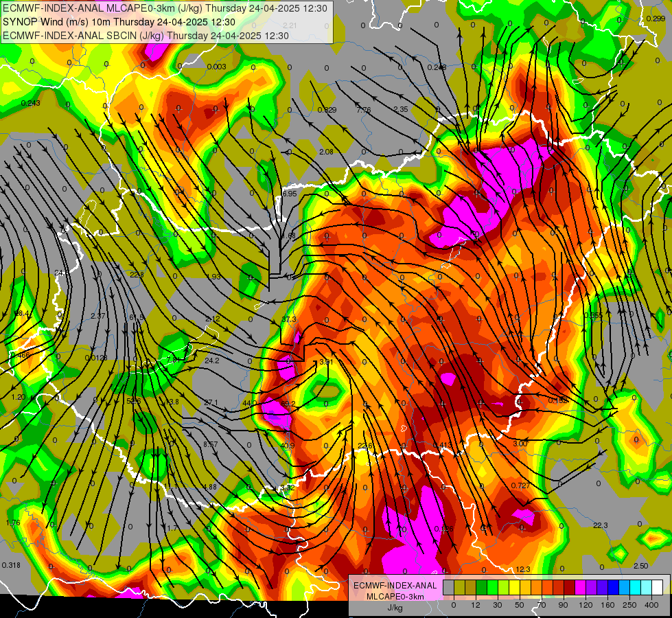Click the map value 0.466
672x618 pixels.
point(20,355)
